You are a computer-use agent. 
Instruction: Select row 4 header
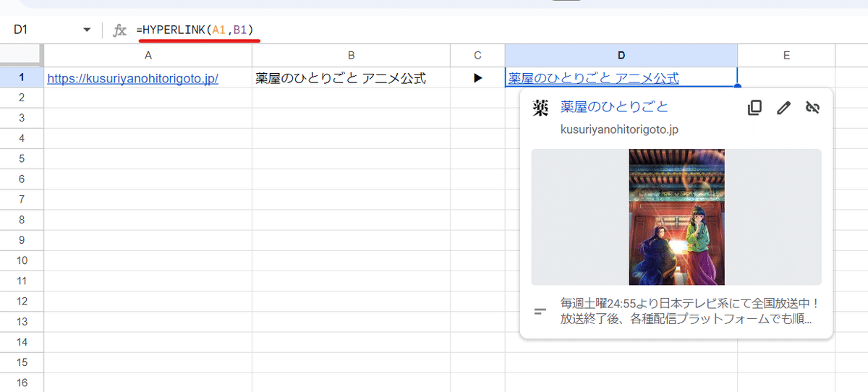pyautogui.click(x=22, y=138)
